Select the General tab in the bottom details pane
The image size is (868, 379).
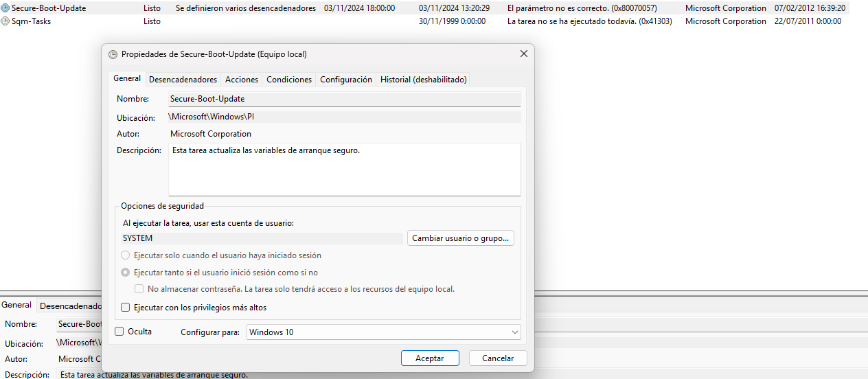[x=16, y=305]
